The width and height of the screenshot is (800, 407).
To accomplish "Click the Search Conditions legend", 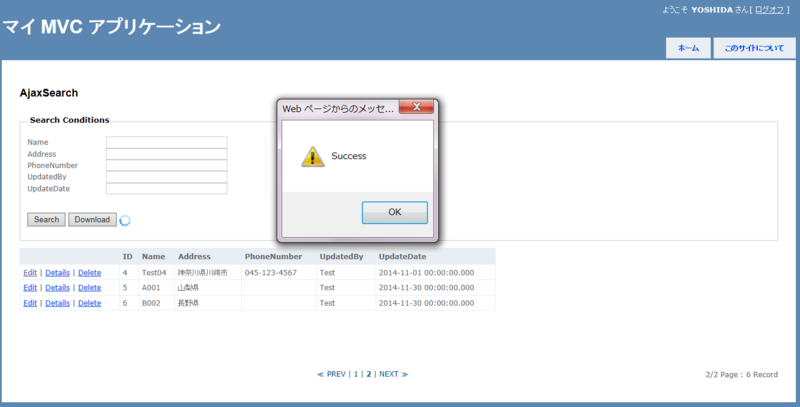I will (69, 120).
